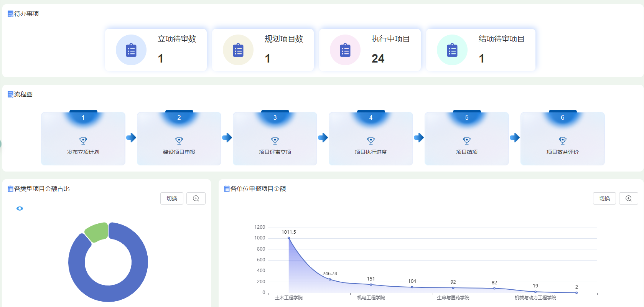The height and width of the screenshot is (307, 644).
Task: Click the trophy icon in 建设项目申报 step
Action: coord(179,140)
